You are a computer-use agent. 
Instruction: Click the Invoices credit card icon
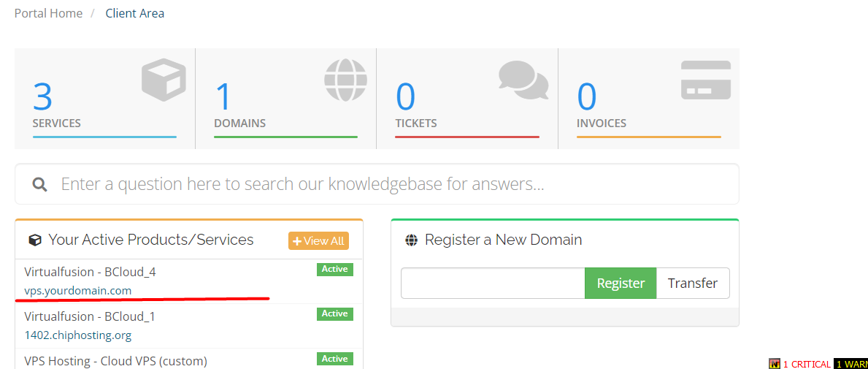click(x=706, y=80)
